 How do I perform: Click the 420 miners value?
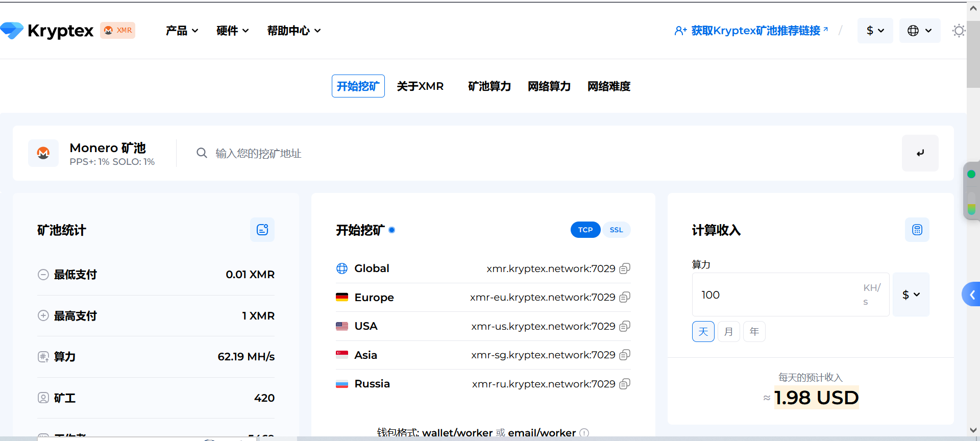[264, 398]
